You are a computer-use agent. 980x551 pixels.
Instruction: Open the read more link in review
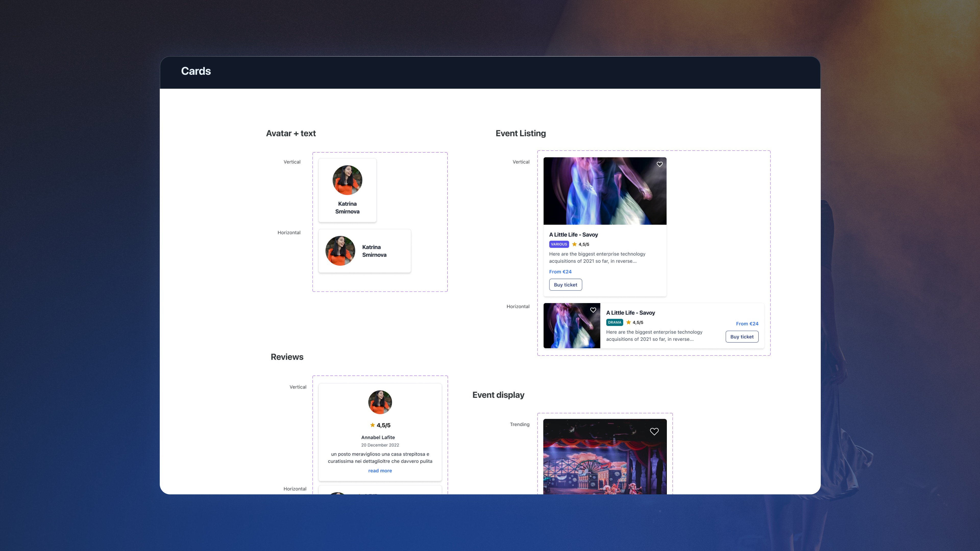(380, 471)
